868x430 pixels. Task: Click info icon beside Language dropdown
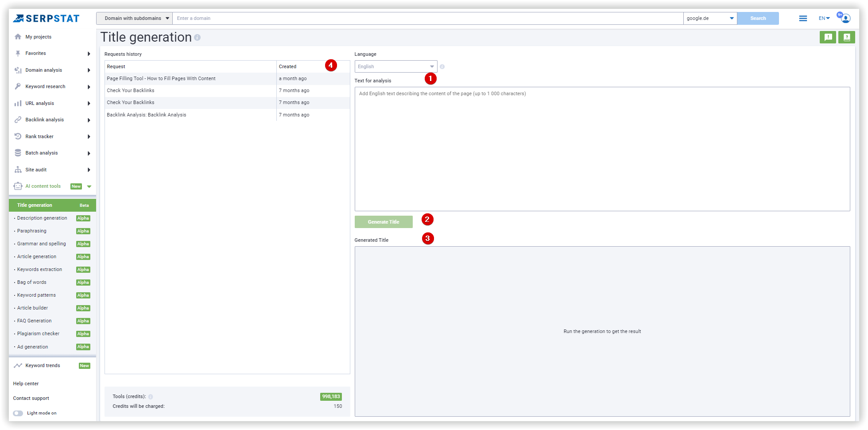pos(442,66)
